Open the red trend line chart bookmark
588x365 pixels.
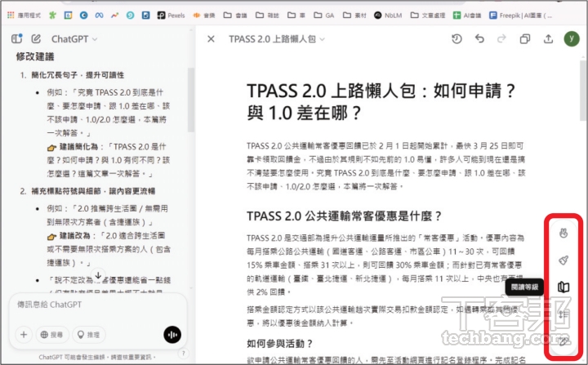pos(115,16)
